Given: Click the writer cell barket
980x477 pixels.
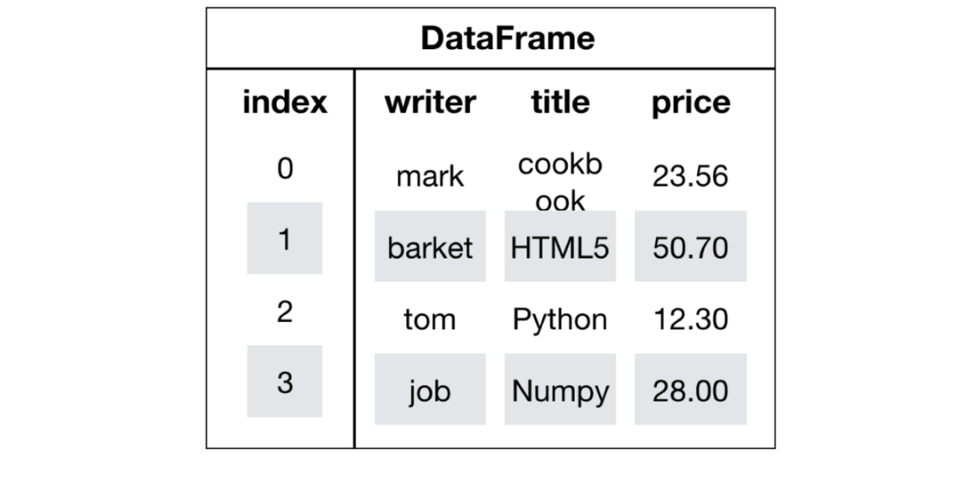Looking at the screenshot, I should click(x=430, y=247).
